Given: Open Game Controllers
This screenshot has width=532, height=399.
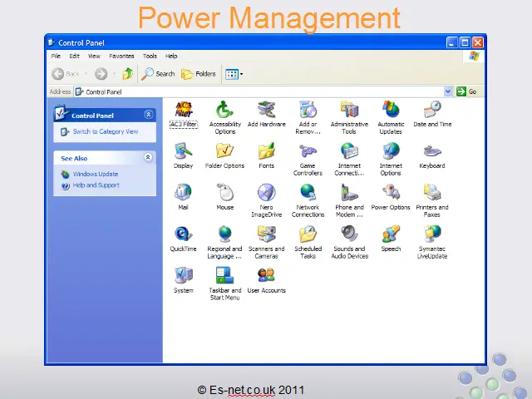Looking at the screenshot, I should pos(308,159).
